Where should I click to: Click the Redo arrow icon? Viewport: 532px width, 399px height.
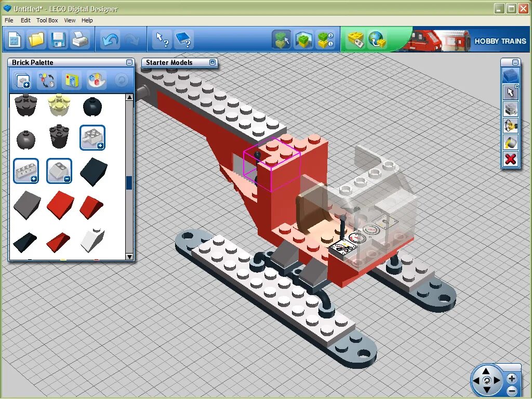[132, 39]
